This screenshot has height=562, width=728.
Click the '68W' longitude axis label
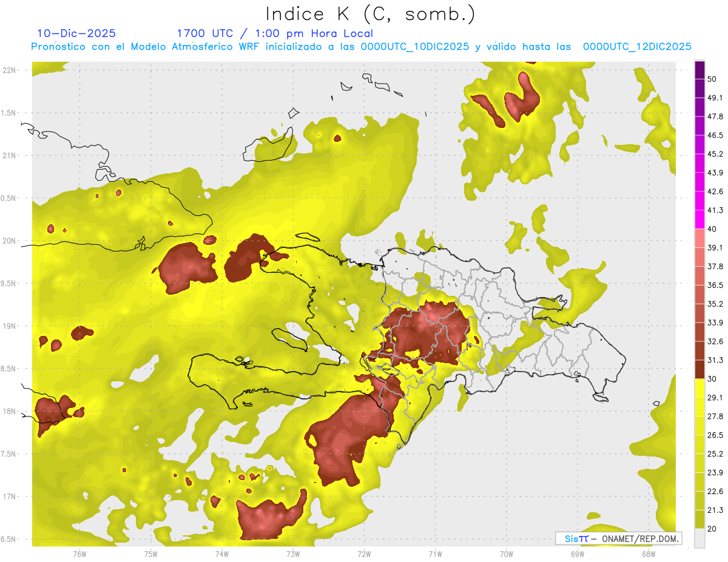coord(649,554)
